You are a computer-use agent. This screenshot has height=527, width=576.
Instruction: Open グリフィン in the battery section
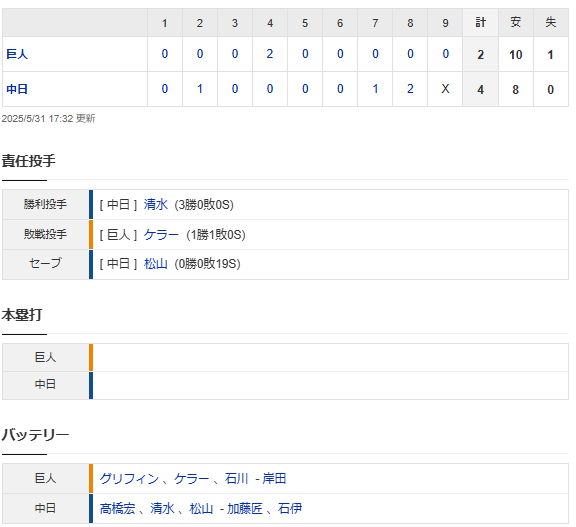[129, 479]
